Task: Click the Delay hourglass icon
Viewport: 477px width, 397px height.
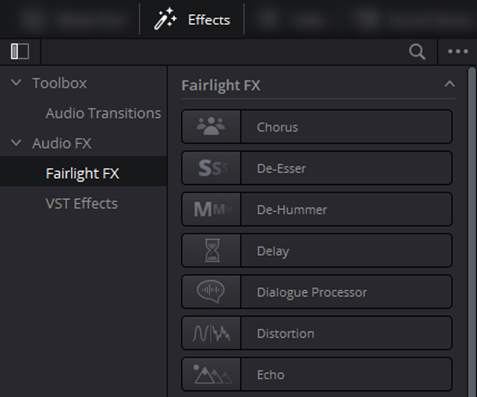Action: (x=212, y=250)
